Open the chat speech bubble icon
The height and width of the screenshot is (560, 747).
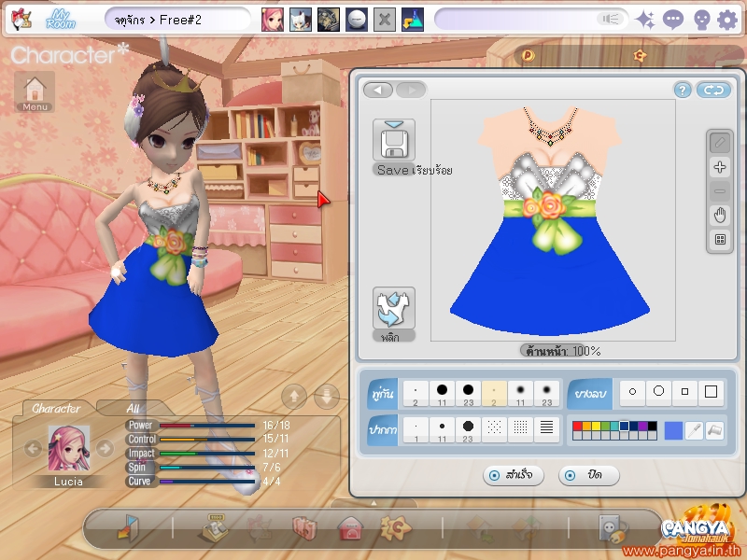tap(672, 20)
